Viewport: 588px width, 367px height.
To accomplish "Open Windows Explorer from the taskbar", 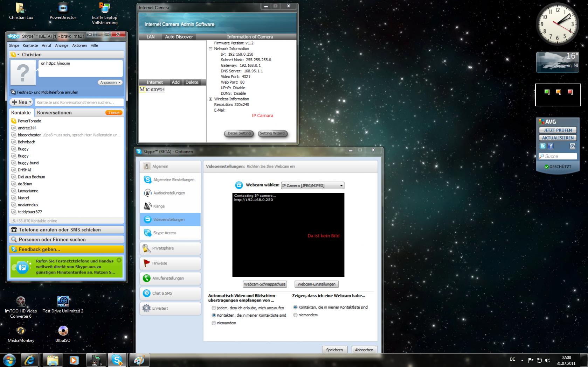I will 53,360.
